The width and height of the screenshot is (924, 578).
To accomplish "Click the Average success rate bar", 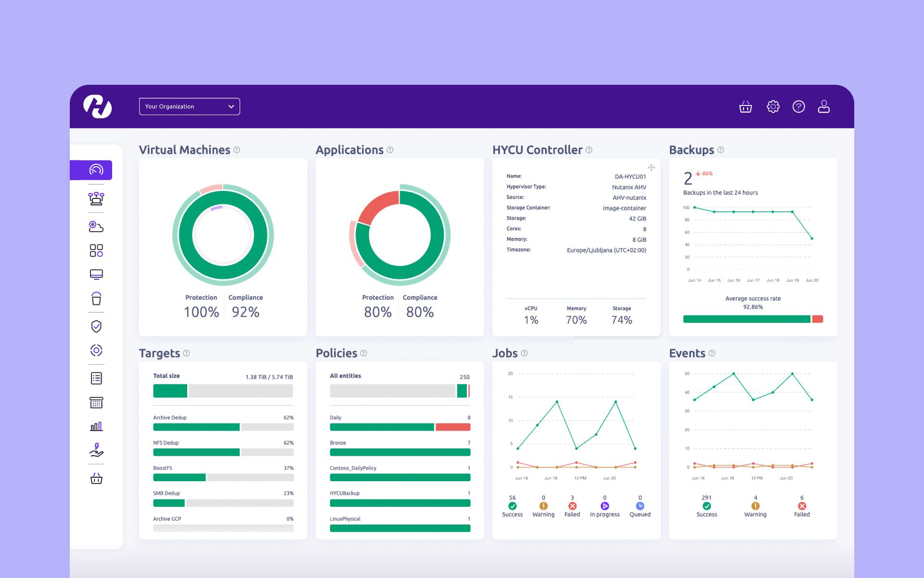I will click(x=753, y=319).
